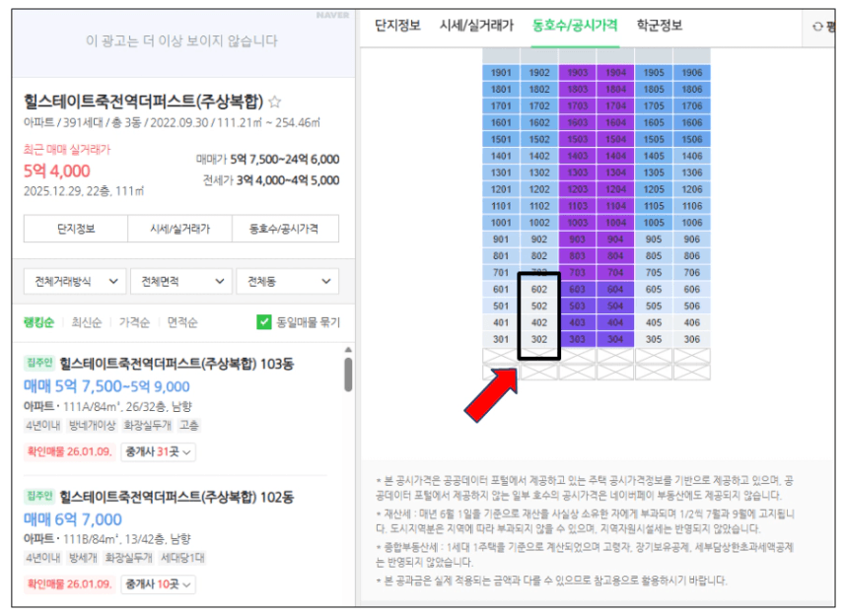Sort listings by 최신순
845x616 pixels.
86,322
